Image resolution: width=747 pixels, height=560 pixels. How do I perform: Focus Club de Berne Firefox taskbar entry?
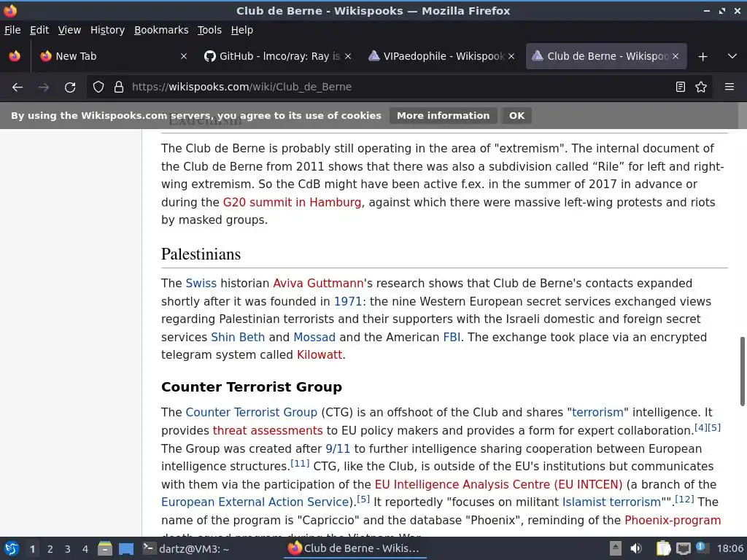tap(354, 549)
